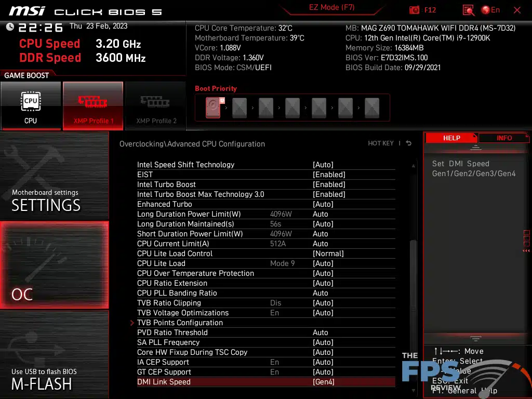
Task: Take a screenshot with the F12 camera icon
Action: pyautogui.click(x=414, y=10)
